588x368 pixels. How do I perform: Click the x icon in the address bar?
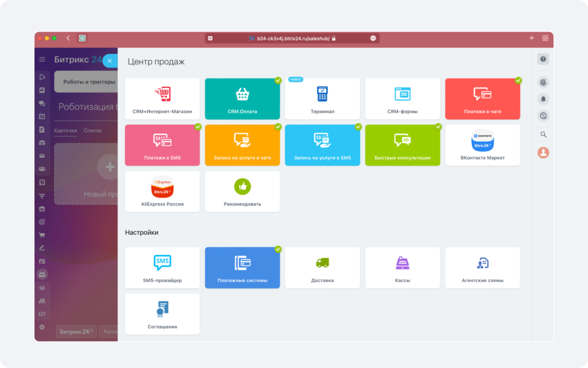pos(210,38)
